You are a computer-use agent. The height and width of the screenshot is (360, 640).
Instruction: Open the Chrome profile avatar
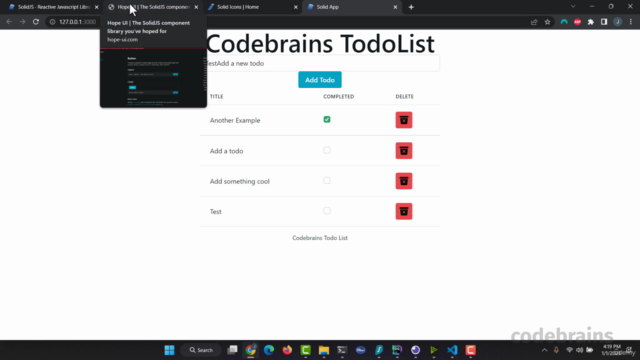coord(618,22)
